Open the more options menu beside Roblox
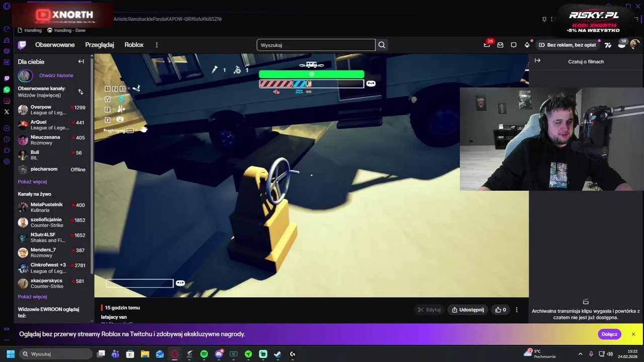Screen dimensions: 644x362 [156, 45]
